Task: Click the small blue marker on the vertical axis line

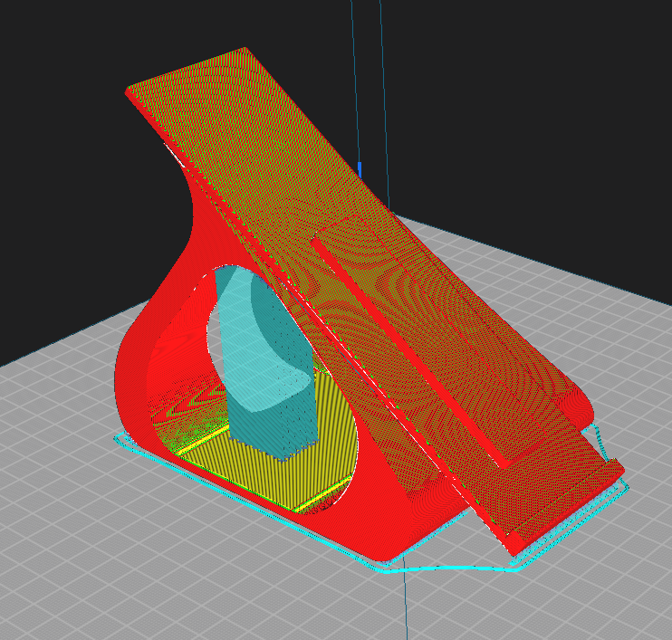Action: click(360, 170)
